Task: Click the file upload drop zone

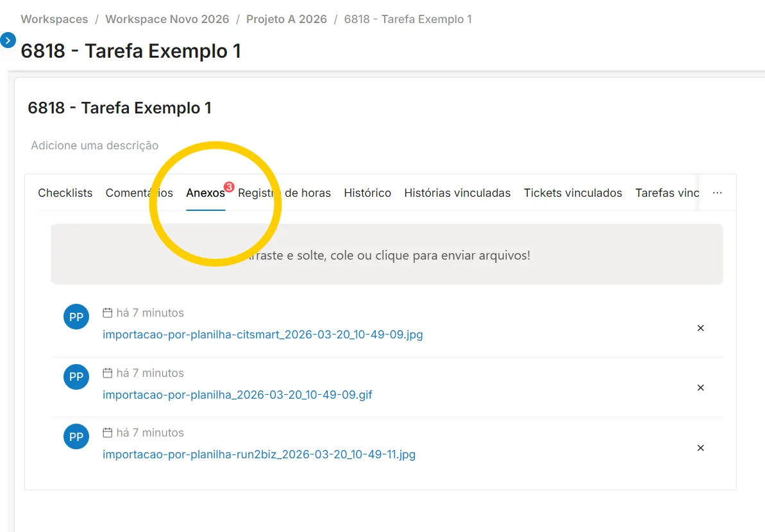Action: click(x=387, y=254)
